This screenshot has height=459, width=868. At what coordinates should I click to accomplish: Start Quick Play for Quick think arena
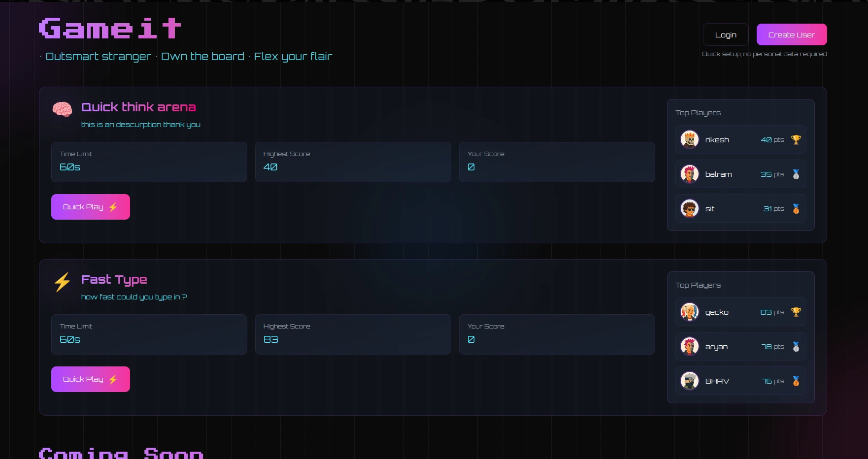pos(91,207)
